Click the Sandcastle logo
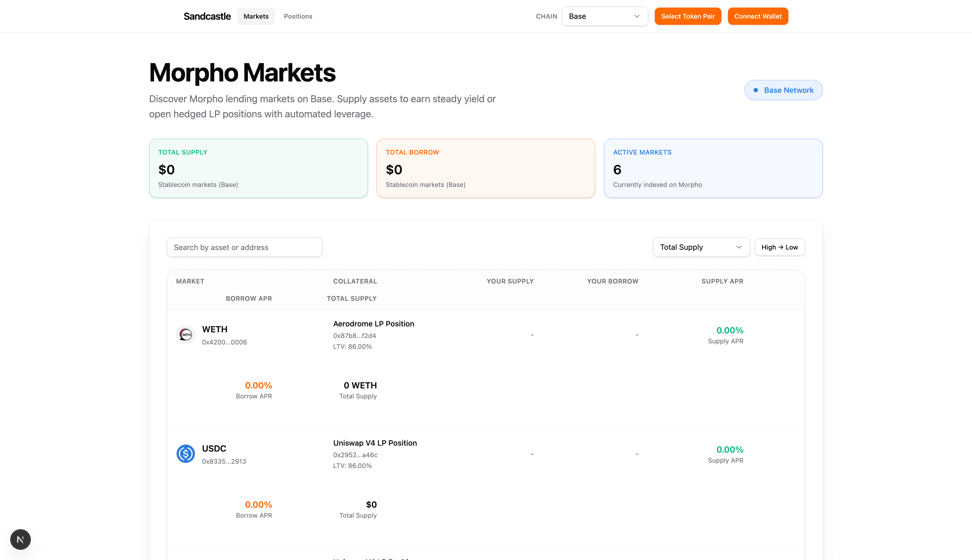This screenshot has width=972, height=560. [x=207, y=16]
